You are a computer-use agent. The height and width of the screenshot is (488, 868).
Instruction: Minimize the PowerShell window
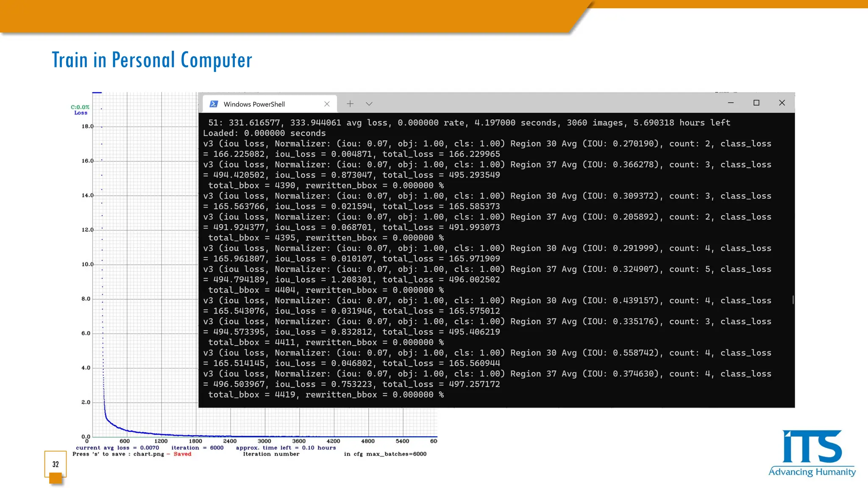coord(731,103)
